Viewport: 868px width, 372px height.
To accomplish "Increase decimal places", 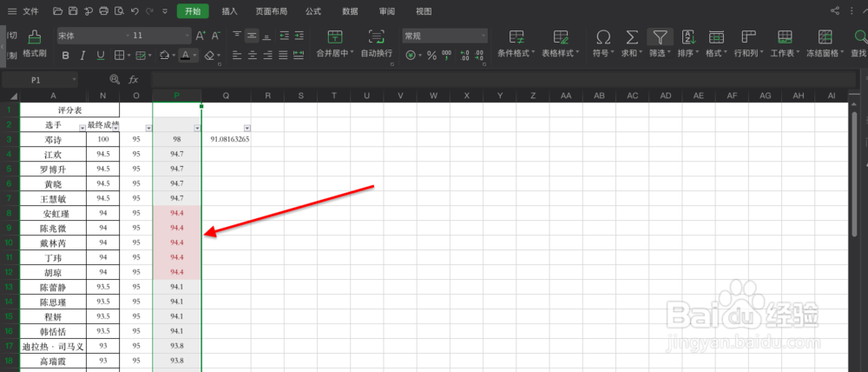I will pyautogui.click(x=464, y=56).
